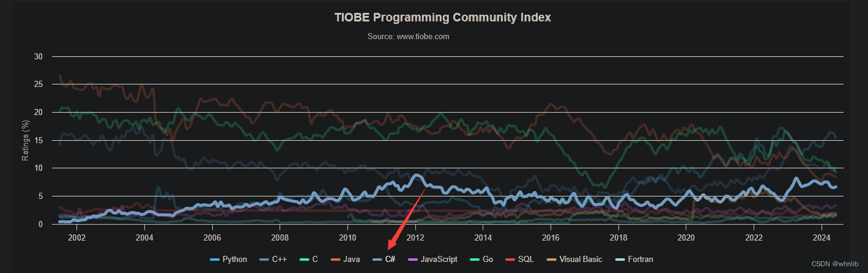The image size is (868, 273).
Task: Click the 30 value on the y-axis
Action: coord(39,56)
